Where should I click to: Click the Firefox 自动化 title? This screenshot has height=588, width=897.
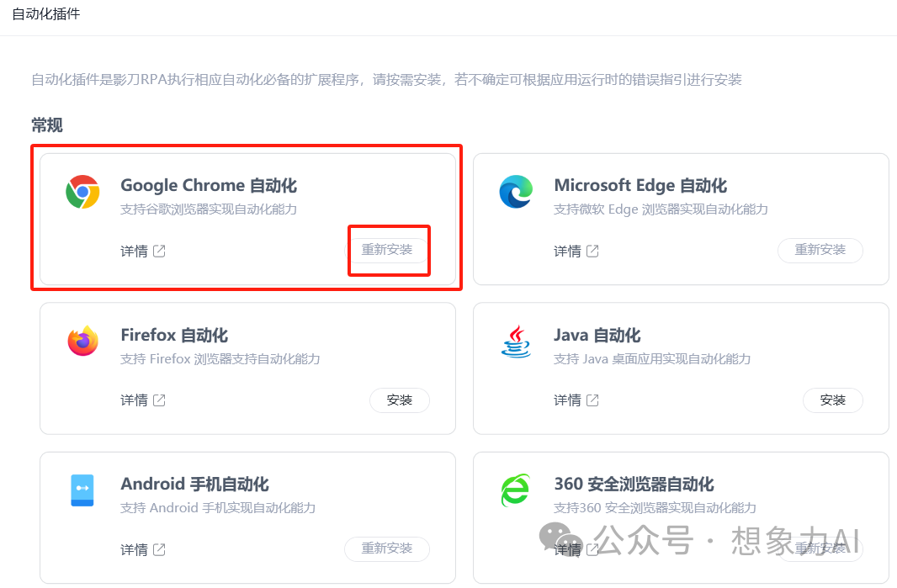(x=174, y=335)
